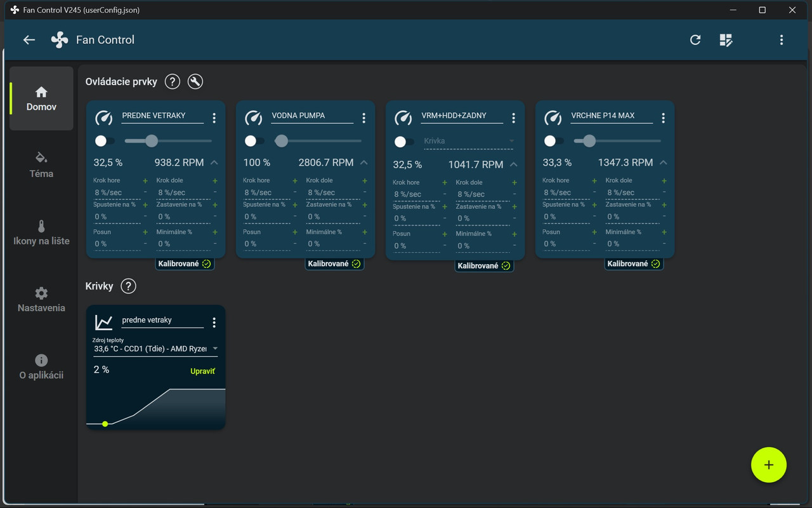This screenshot has height=508, width=812.
Task: Open the dashboard layout edit icon
Action: (726, 40)
